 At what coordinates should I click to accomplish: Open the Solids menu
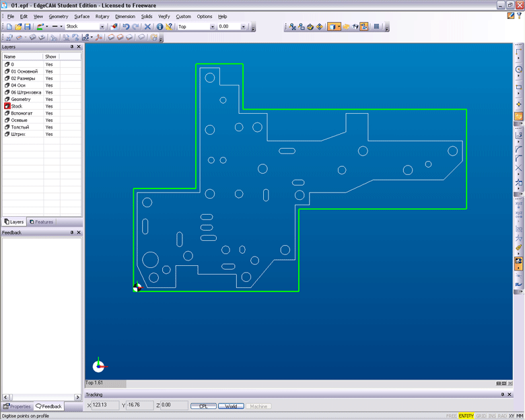pos(147,16)
